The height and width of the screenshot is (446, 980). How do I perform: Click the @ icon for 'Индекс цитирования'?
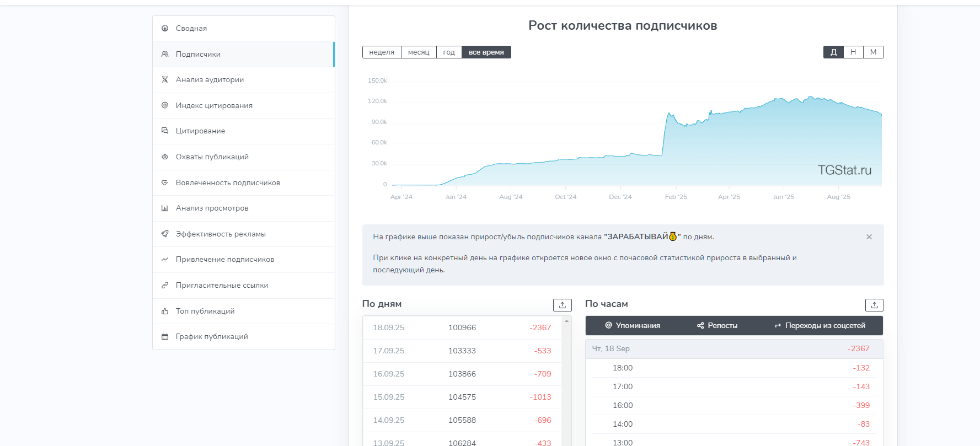pyautogui.click(x=165, y=105)
